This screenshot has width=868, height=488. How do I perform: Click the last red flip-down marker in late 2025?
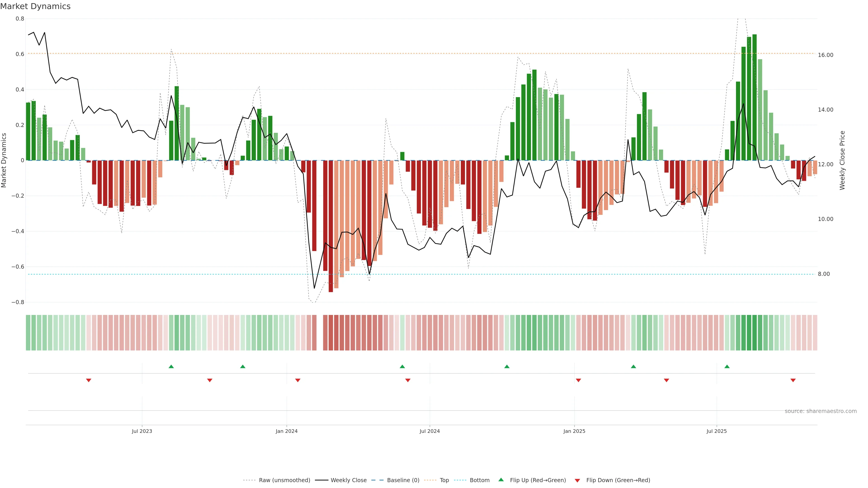pos(793,380)
